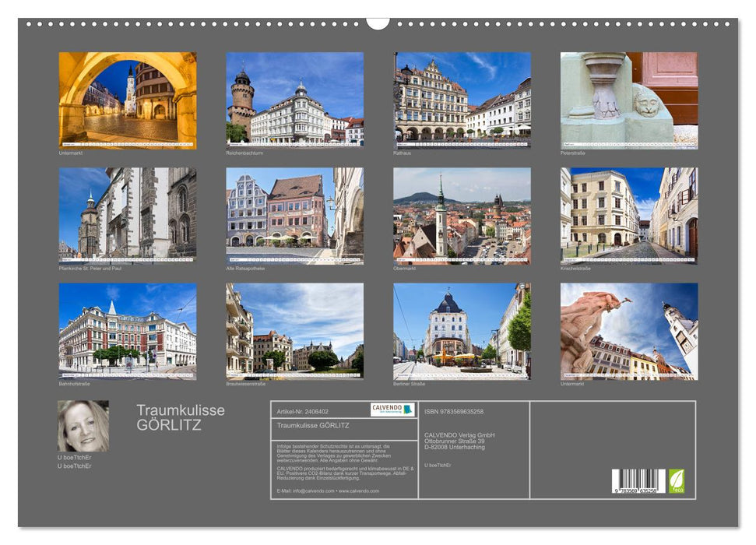756x545 pixels.
Task: Click the ISBN 9783569635258 text
Action: (454, 411)
